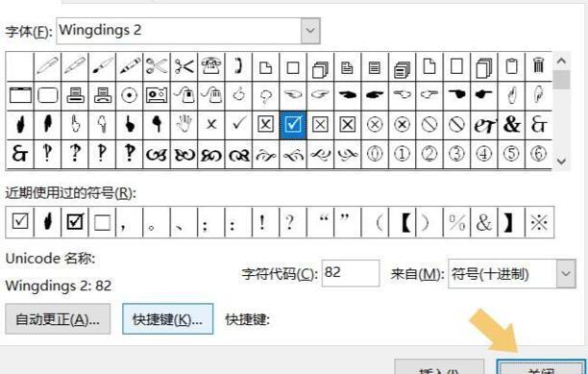Select the circled number 1 symbol
Image resolution: width=588 pixels, height=374 pixels.
tap(402, 154)
